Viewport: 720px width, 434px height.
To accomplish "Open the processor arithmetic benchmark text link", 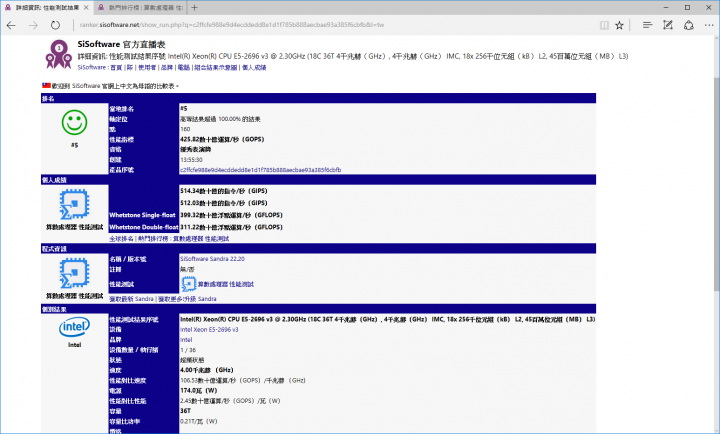I will [225, 284].
